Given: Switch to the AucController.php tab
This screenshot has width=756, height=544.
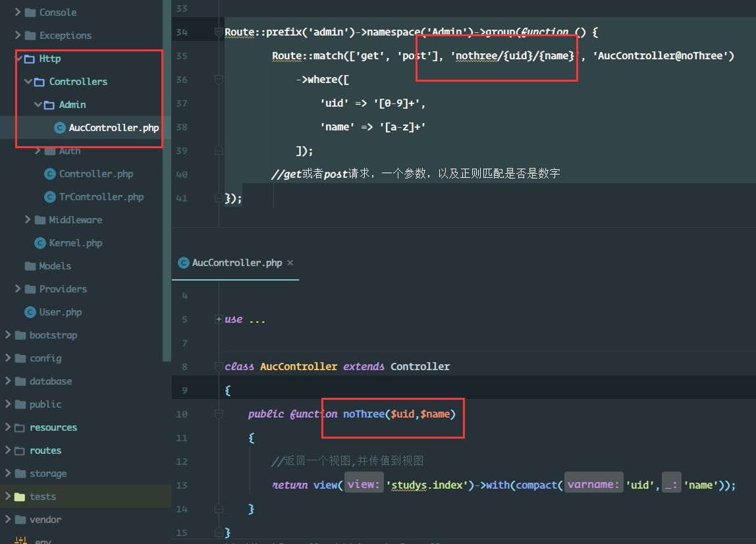Looking at the screenshot, I should point(237,263).
